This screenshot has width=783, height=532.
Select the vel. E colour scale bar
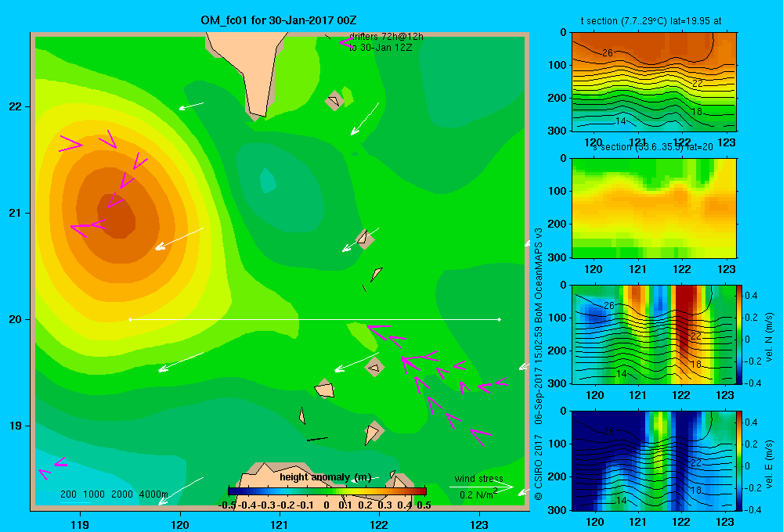740,461
